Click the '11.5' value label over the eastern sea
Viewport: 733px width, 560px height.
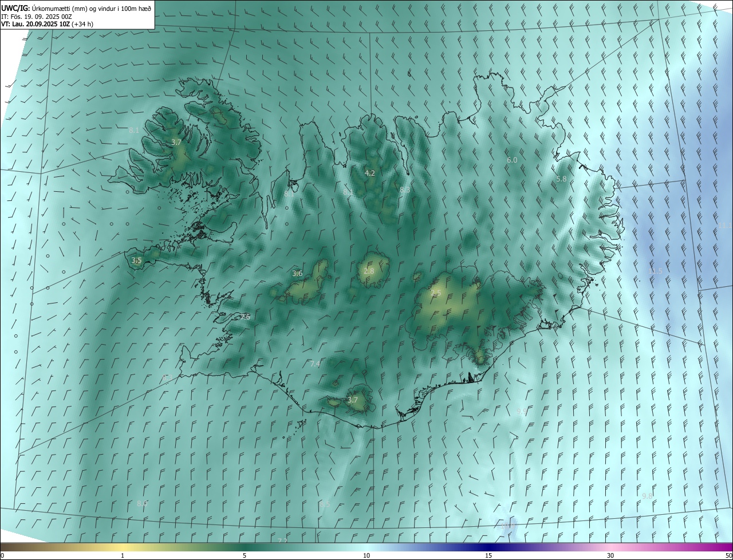point(655,271)
